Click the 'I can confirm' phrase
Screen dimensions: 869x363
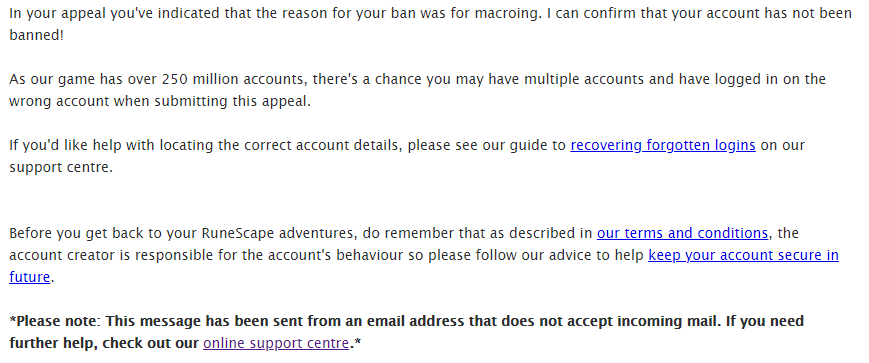[x=591, y=14]
